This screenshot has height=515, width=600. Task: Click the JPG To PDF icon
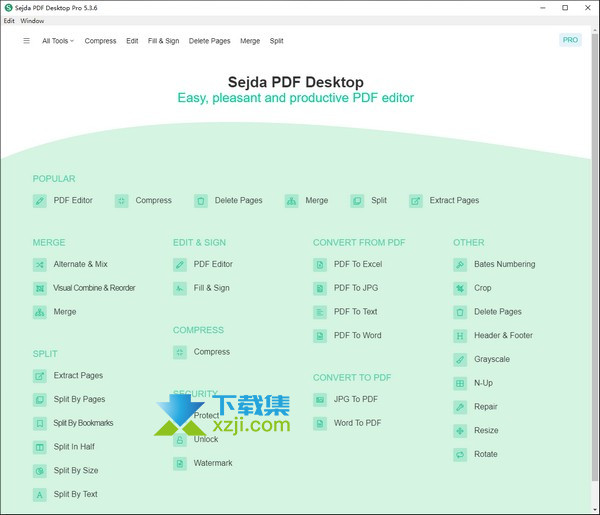point(320,400)
